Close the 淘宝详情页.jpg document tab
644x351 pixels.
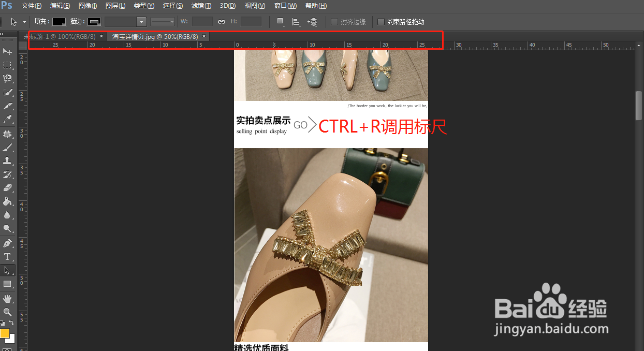click(204, 36)
